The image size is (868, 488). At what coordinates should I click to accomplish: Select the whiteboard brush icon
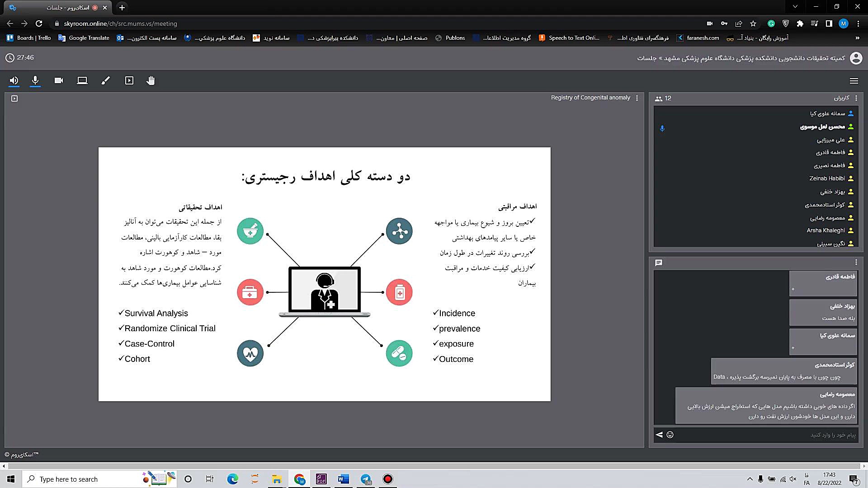(105, 80)
